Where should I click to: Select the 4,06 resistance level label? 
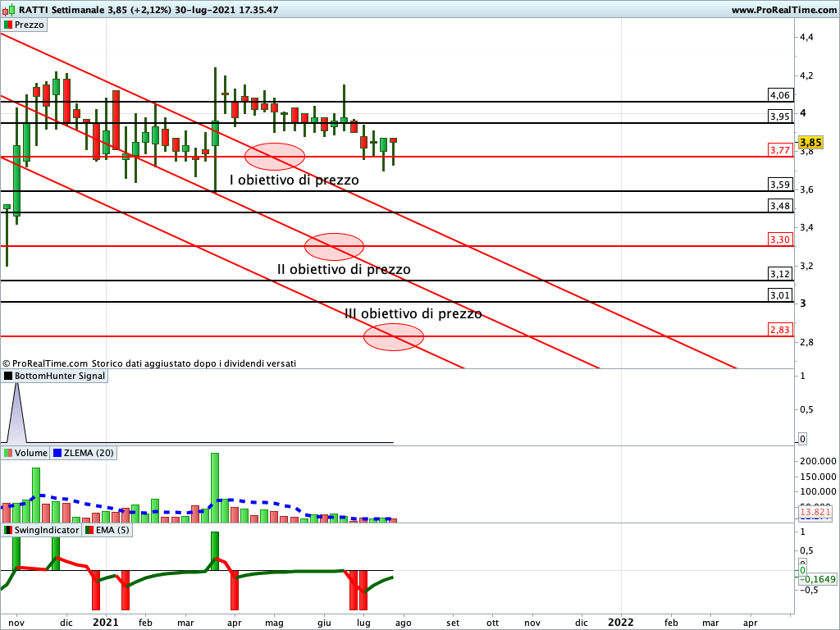(779, 94)
